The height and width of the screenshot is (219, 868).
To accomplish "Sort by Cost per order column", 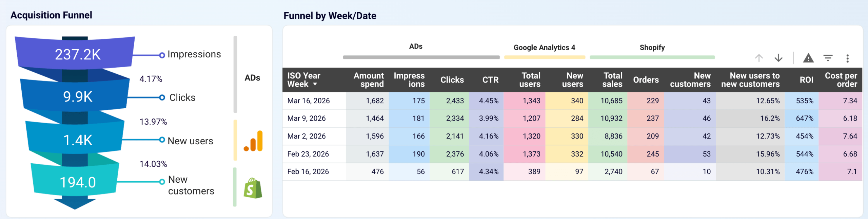I will 841,80.
